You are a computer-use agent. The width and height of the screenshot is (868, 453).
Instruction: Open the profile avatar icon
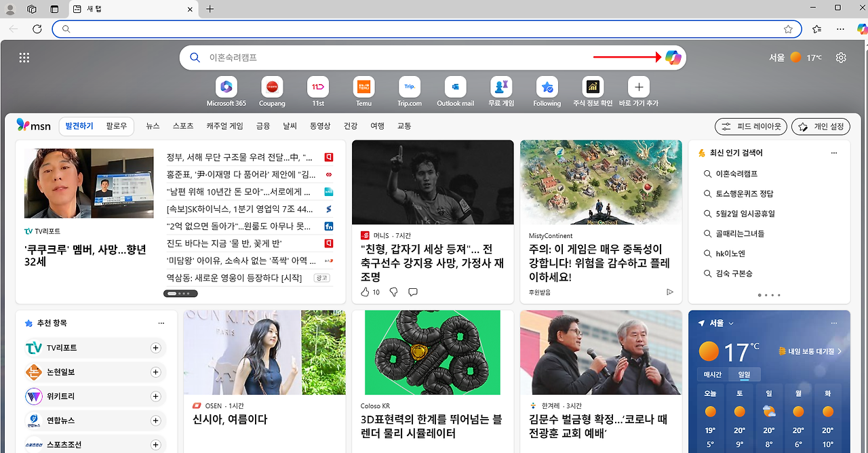click(x=10, y=9)
